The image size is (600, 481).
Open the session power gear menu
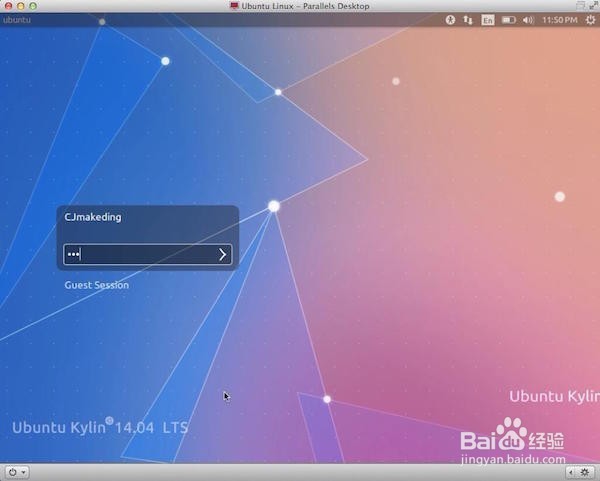pos(591,20)
